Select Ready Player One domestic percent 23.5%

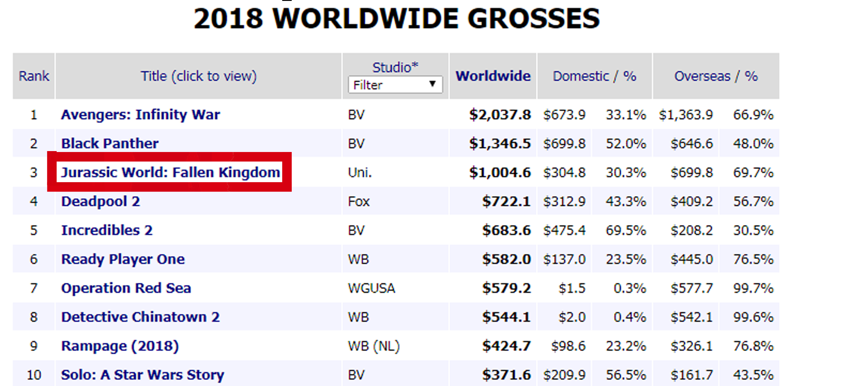(x=626, y=260)
